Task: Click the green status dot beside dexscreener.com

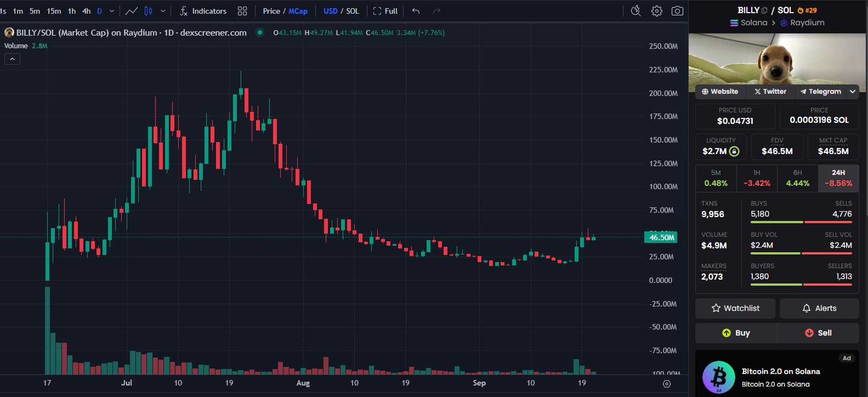Action: 260,32
